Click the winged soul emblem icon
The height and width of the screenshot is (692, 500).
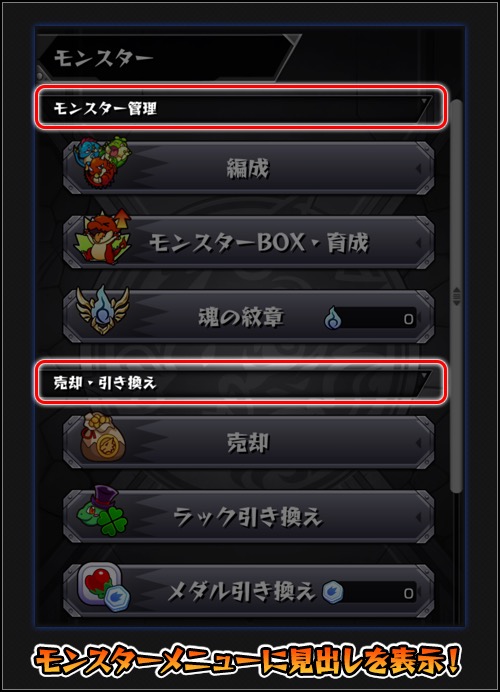(102, 310)
